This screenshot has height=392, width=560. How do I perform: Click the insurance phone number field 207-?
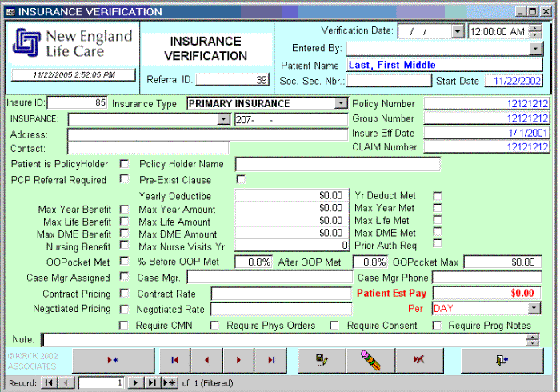(x=291, y=119)
